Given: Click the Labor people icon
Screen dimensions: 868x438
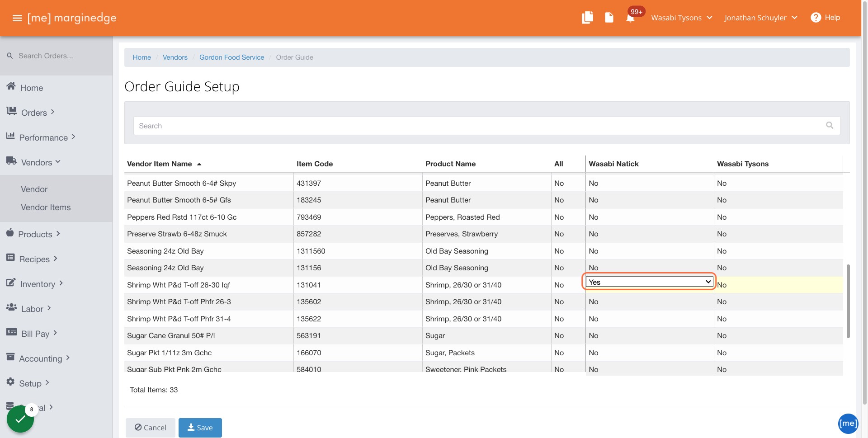Looking at the screenshot, I should (x=11, y=307).
